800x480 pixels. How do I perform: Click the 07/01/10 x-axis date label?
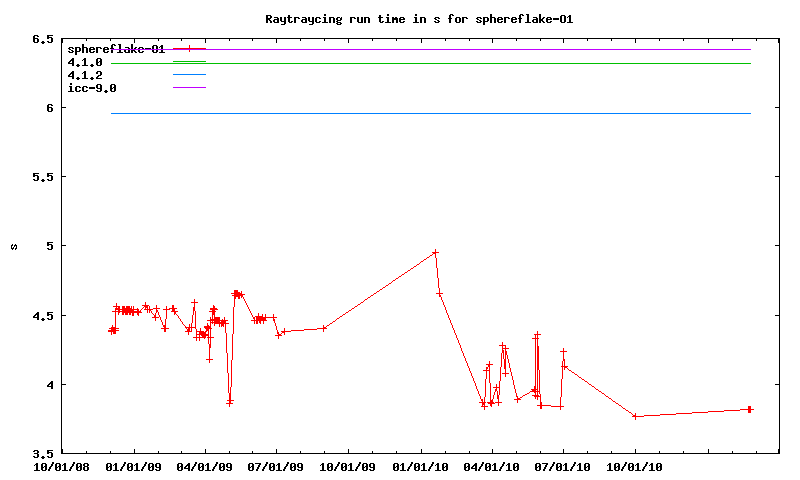(x=563, y=465)
